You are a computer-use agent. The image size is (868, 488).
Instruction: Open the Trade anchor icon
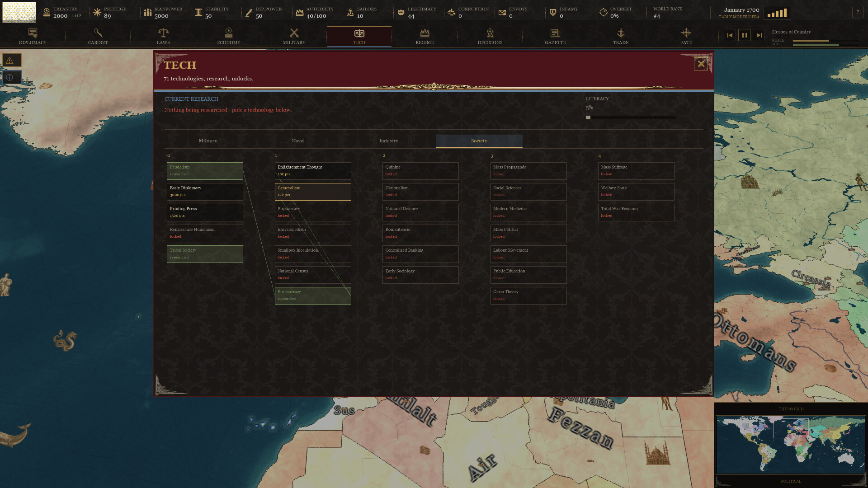621,33
